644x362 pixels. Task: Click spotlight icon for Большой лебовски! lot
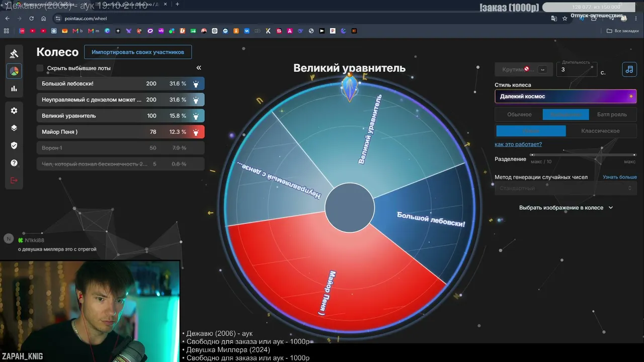click(x=196, y=83)
